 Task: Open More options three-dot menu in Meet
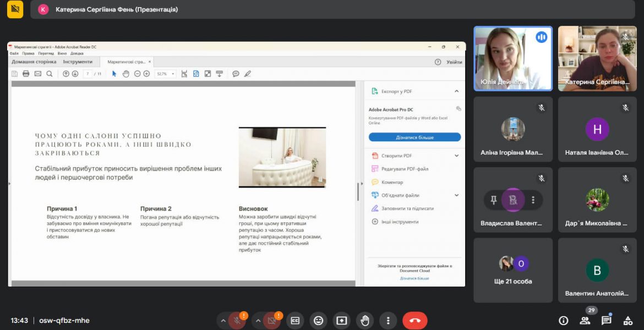[388, 321]
